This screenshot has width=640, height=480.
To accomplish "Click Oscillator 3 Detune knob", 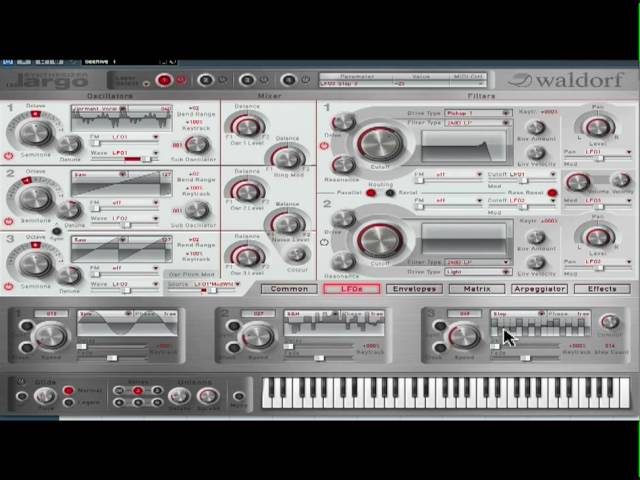I will [x=69, y=276].
